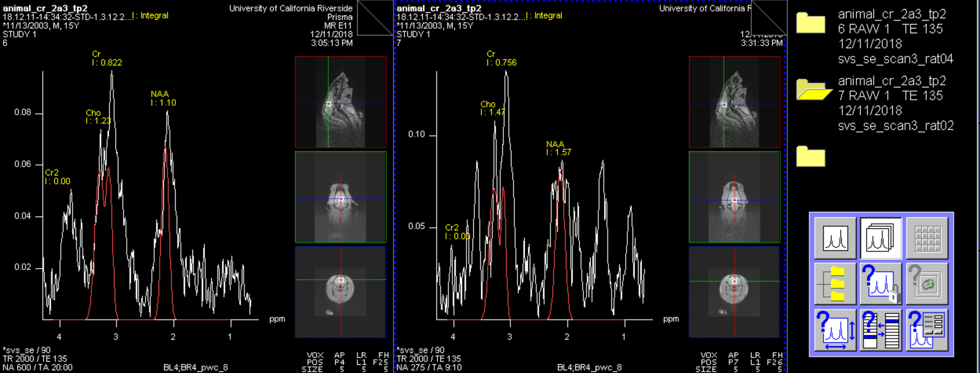Click the Cr I: 0.822 peak label
980x373 pixels.
pyautogui.click(x=107, y=58)
